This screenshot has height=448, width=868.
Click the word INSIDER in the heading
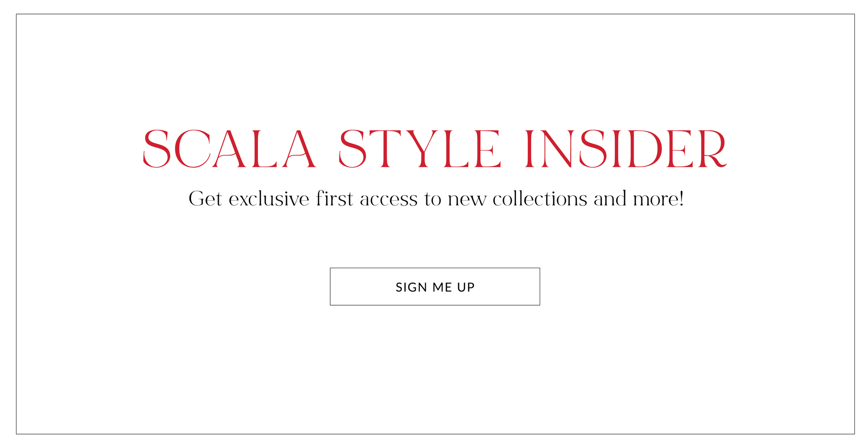pyautogui.click(x=625, y=149)
